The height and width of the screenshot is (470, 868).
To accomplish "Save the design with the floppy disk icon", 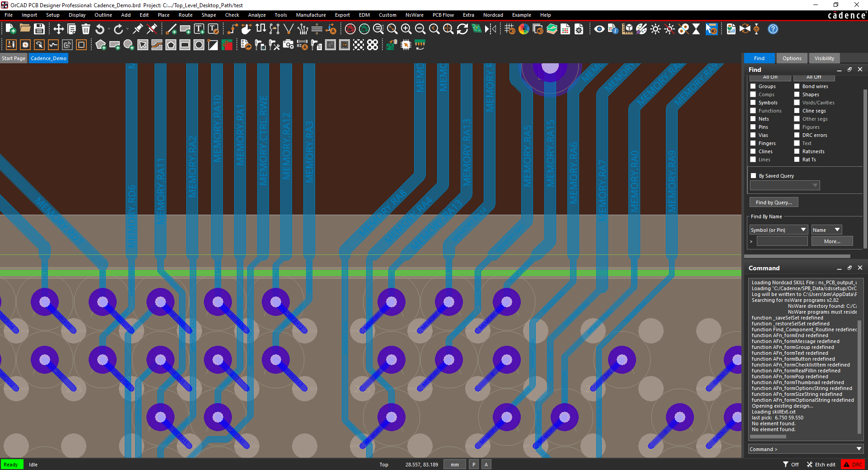I will (x=39, y=29).
